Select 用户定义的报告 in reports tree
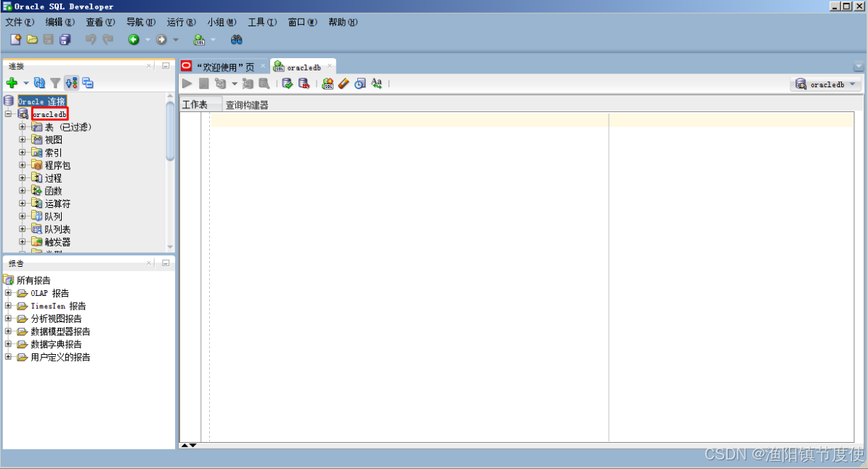Viewport: 868px width, 469px height. 60,357
